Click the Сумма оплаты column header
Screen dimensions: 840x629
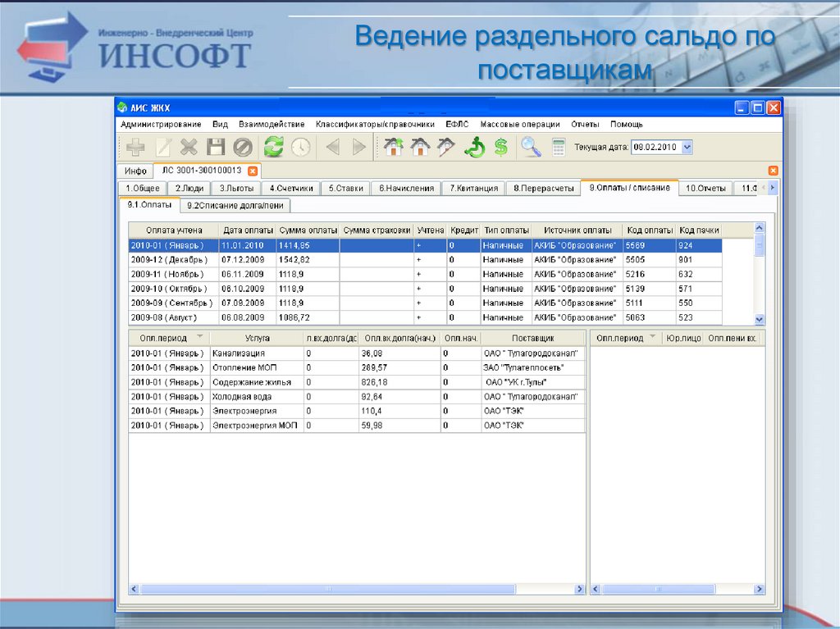[x=308, y=230]
